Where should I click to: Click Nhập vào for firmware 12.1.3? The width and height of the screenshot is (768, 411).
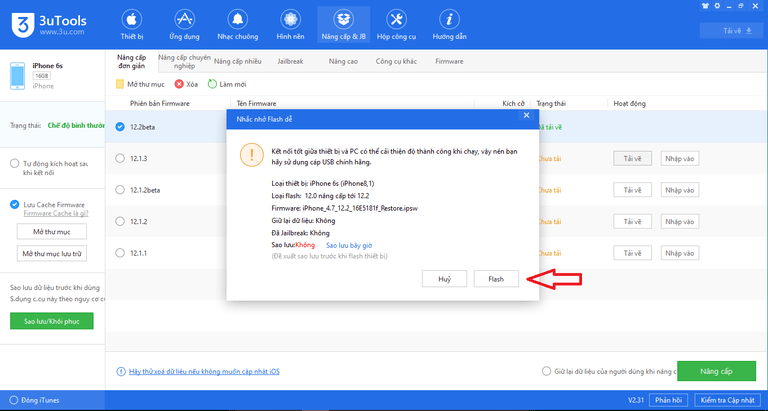click(x=680, y=158)
